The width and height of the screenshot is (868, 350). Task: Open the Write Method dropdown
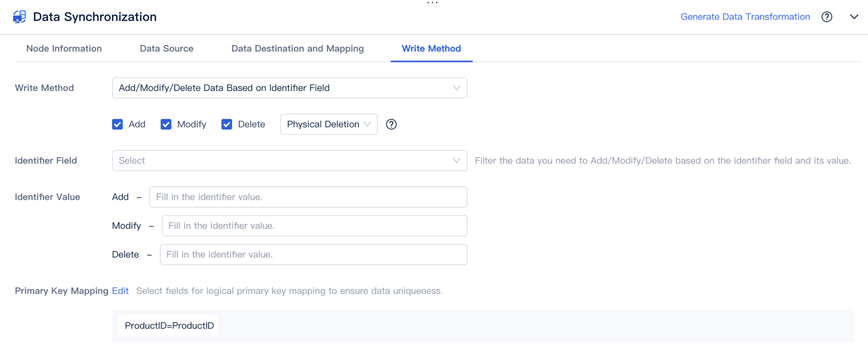pyautogui.click(x=290, y=88)
